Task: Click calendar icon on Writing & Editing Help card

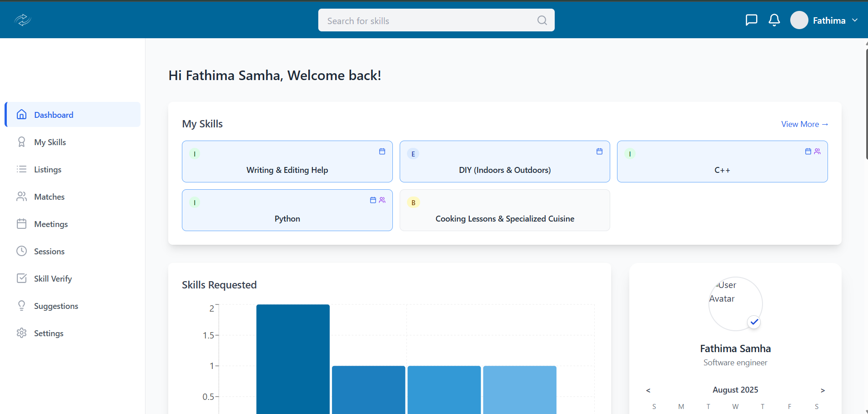Action: pyautogui.click(x=382, y=151)
